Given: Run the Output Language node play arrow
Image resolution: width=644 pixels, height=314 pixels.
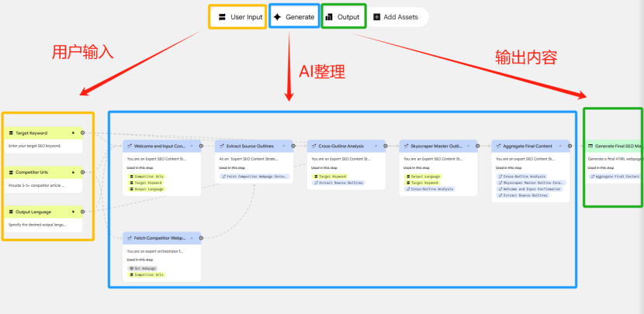Looking at the screenshot, I should (74, 212).
